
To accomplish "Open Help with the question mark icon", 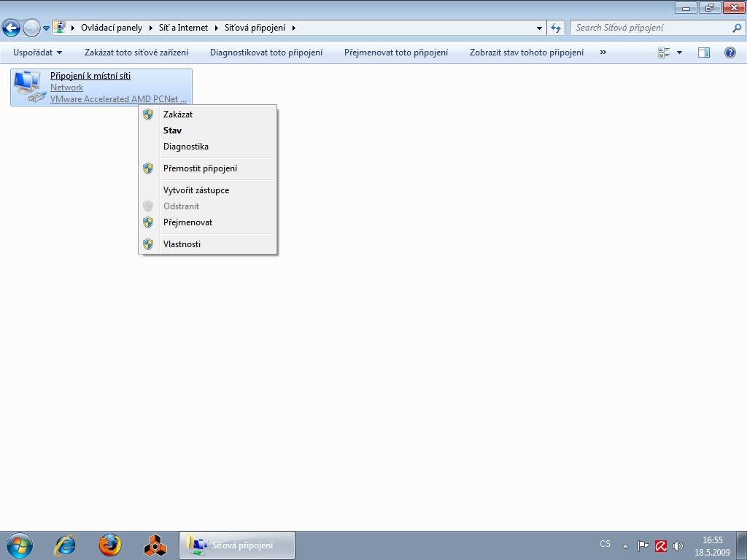I will click(729, 52).
